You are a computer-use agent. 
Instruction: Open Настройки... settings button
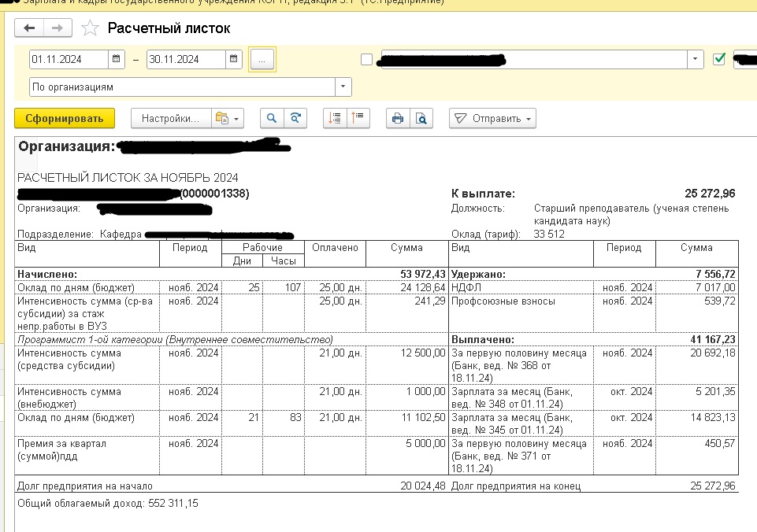[x=171, y=118]
